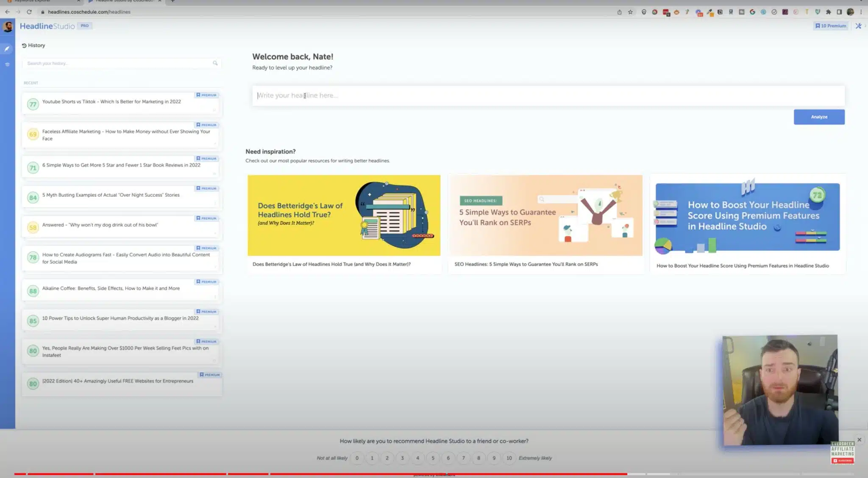Open the browser share icon
This screenshot has width=868, height=478.
coord(619,12)
